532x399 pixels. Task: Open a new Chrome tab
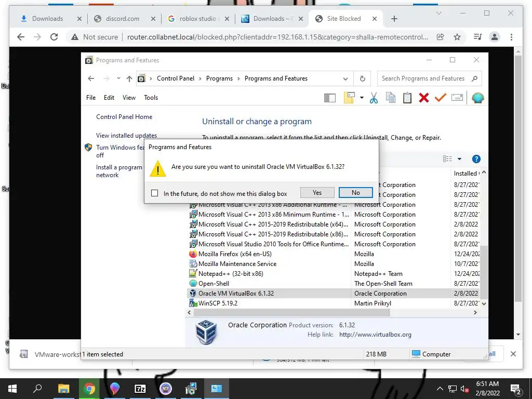(394, 19)
